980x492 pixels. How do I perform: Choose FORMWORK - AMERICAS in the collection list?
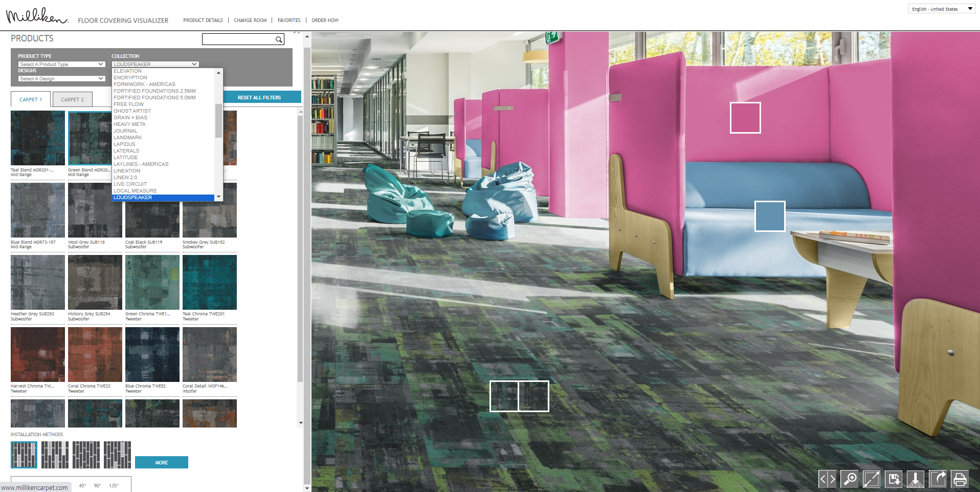[x=163, y=84]
